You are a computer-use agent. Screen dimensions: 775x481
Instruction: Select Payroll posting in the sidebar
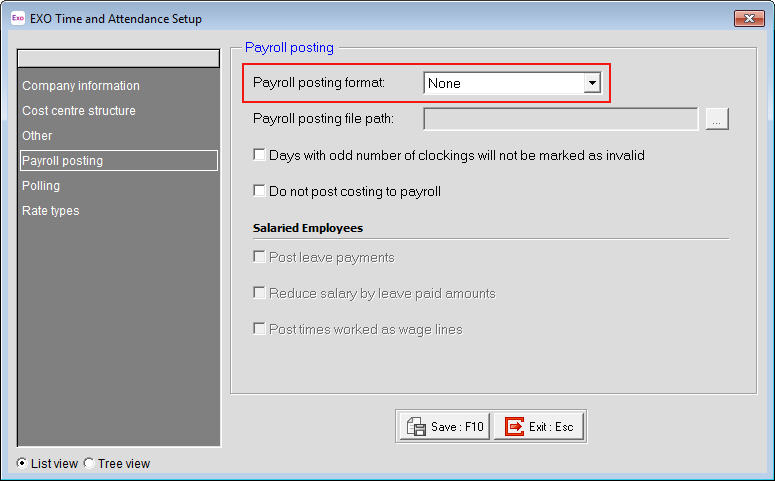tap(119, 161)
